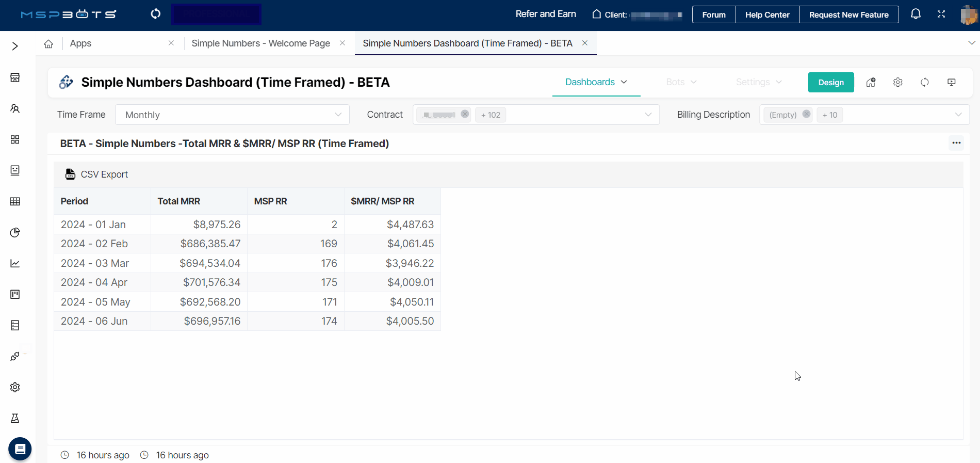Expand the Contract filter dropdown
The width and height of the screenshot is (980, 463).
pos(648,115)
